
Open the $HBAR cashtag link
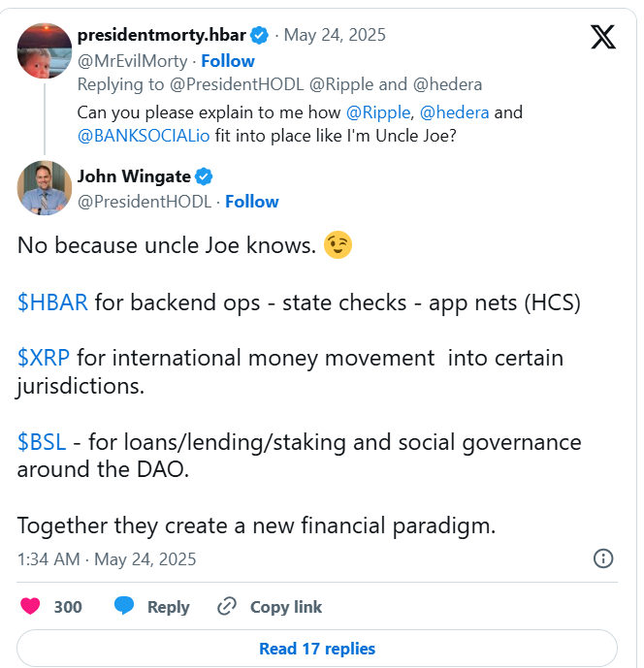tap(52, 302)
